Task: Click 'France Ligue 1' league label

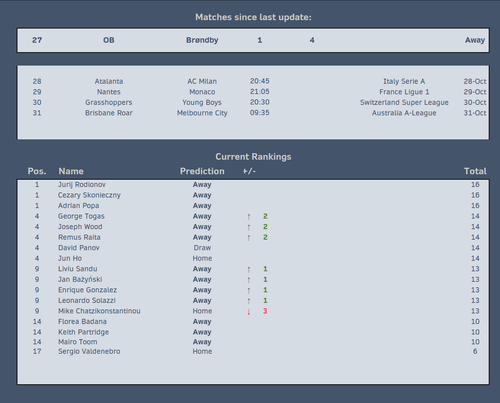Action: point(404,92)
